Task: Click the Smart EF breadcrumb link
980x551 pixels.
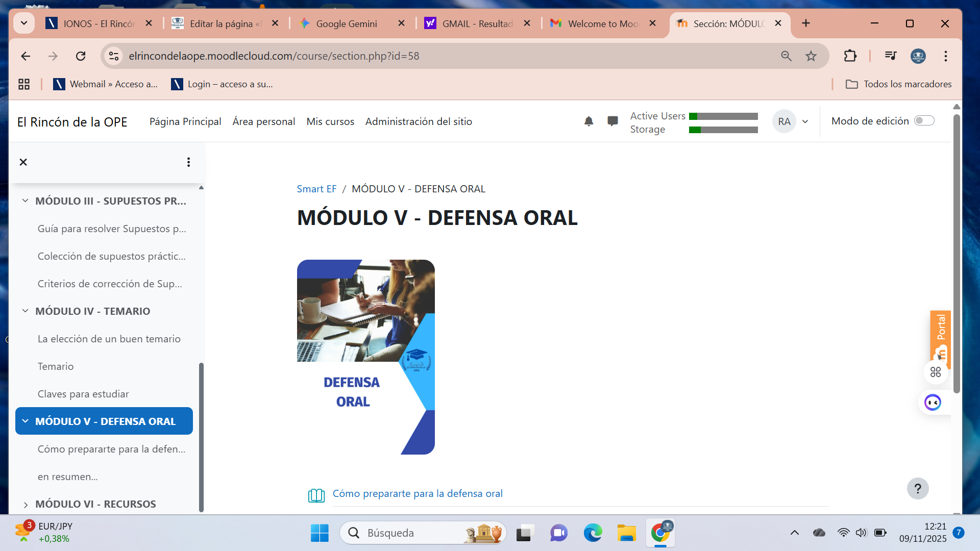Action: (x=316, y=189)
